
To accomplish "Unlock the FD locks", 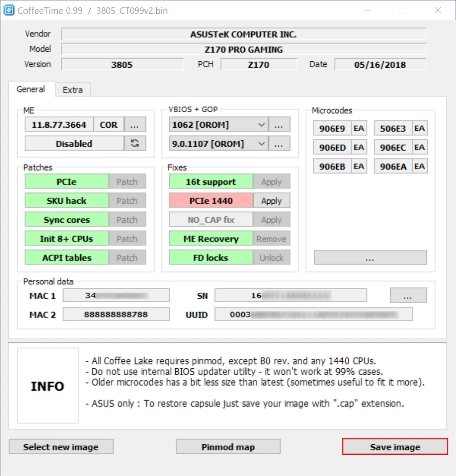I will pyautogui.click(x=272, y=258).
